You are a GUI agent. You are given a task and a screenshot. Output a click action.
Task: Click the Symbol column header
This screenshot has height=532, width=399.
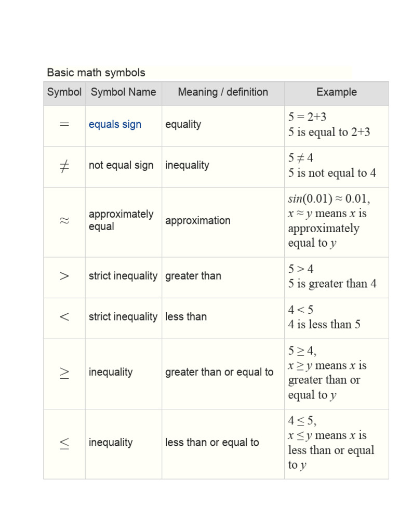pyautogui.click(x=64, y=92)
